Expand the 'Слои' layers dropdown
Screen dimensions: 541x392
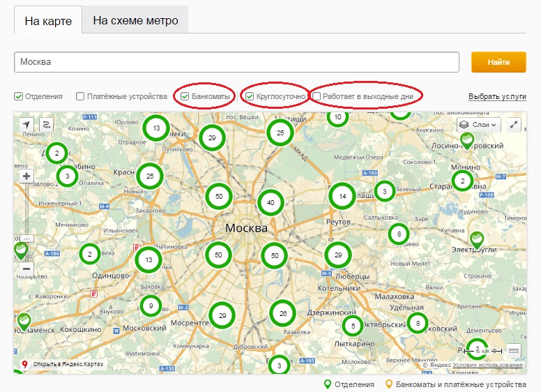pyautogui.click(x=480, y=125)
